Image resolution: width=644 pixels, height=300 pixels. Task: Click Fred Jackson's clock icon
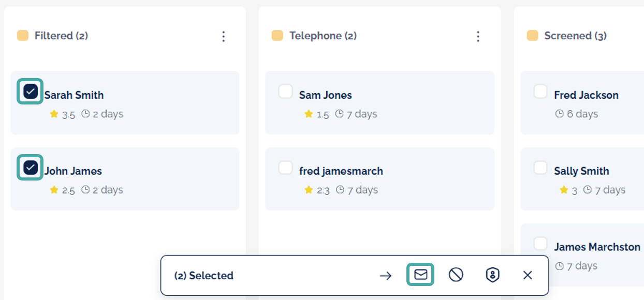point(559,114)
